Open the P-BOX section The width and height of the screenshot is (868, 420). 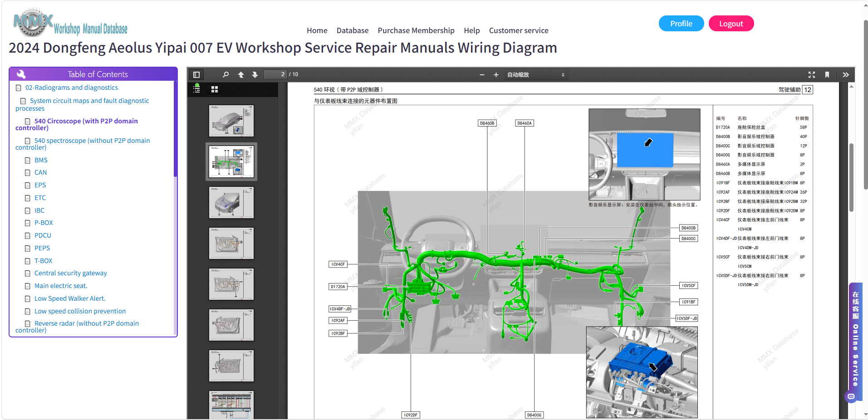(44, 223)
